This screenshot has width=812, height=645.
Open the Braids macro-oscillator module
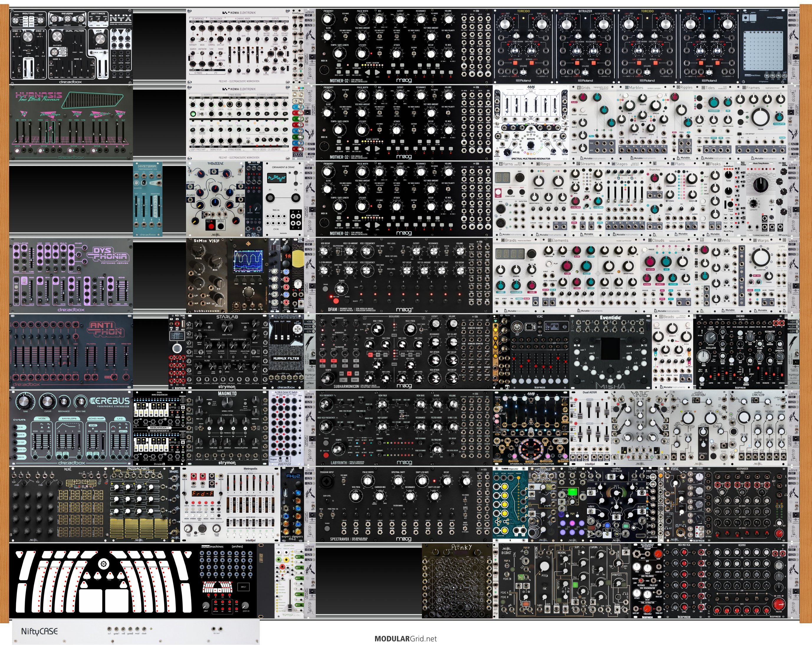[x=517, y=275]
